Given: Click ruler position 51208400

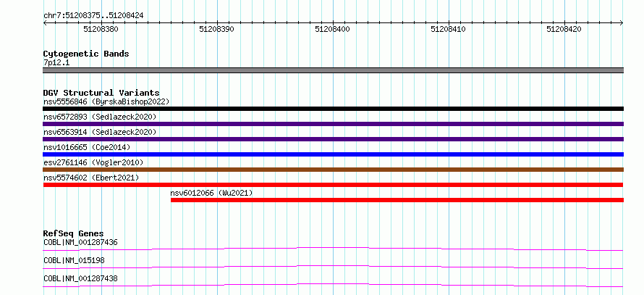Looking at the screenshot, I should pos(332,29).
